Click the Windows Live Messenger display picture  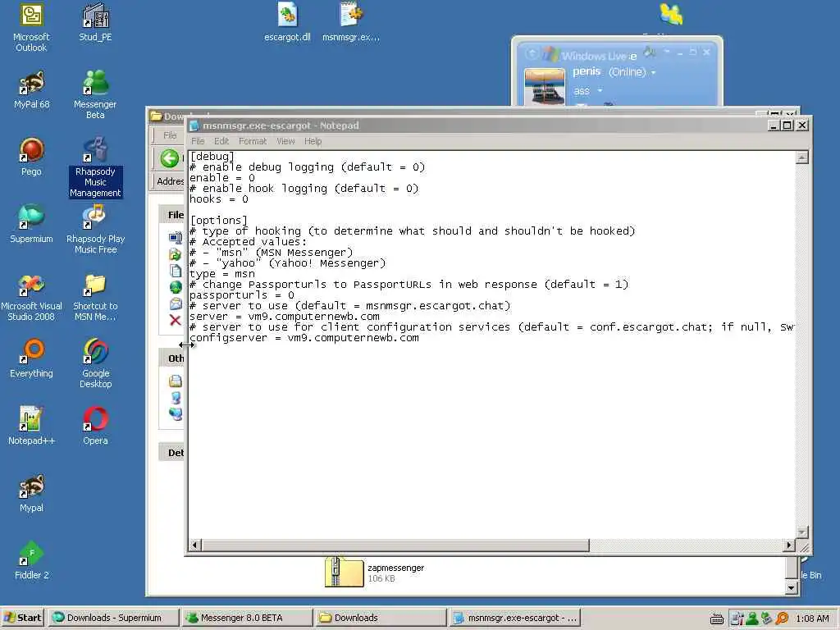tap(545, 87)
